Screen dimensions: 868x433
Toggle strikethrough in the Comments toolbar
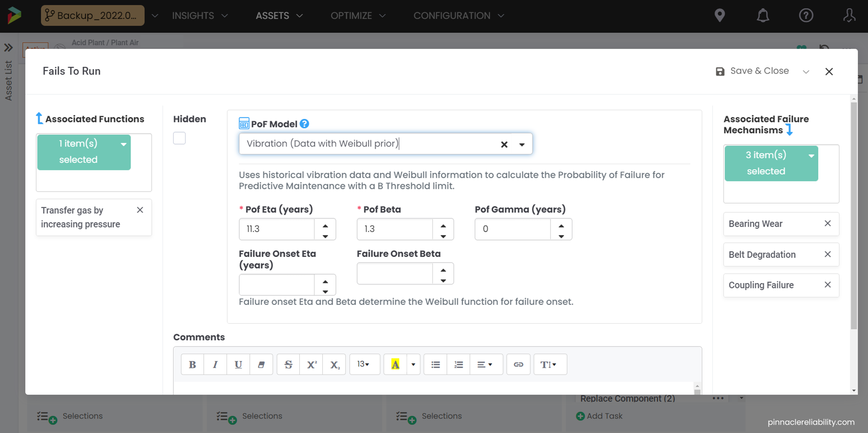[288, 364]
